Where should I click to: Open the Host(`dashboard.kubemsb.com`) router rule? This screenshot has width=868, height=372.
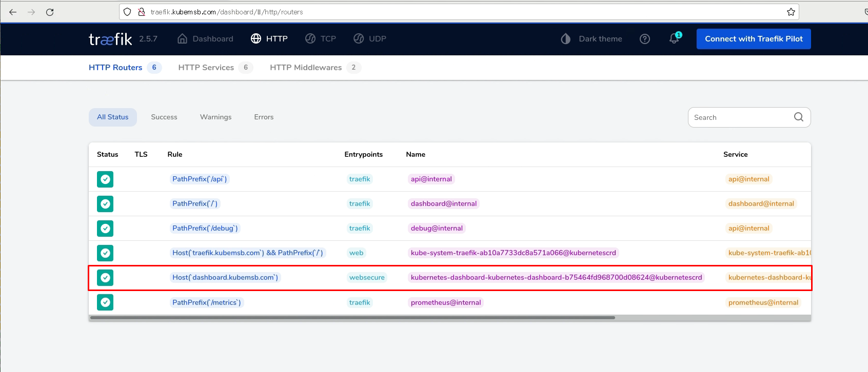click(225, 278)
